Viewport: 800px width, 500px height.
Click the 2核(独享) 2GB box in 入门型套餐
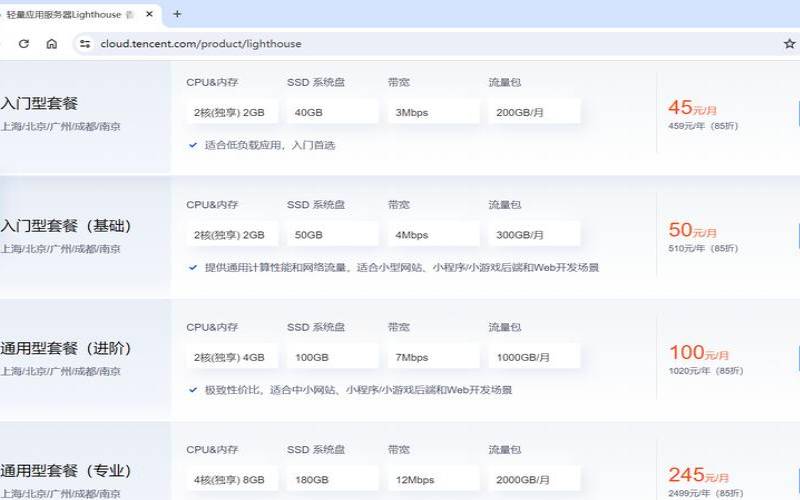229,112
